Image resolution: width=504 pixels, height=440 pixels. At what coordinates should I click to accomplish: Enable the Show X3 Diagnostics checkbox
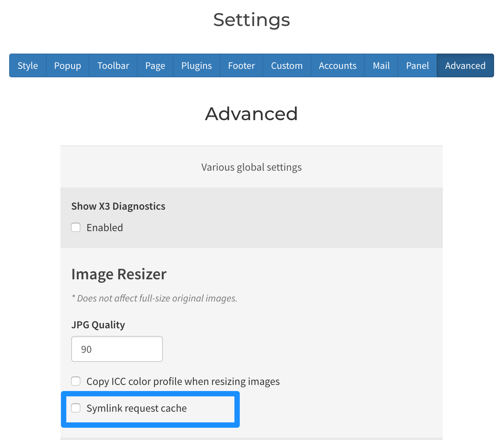(76, 227)
